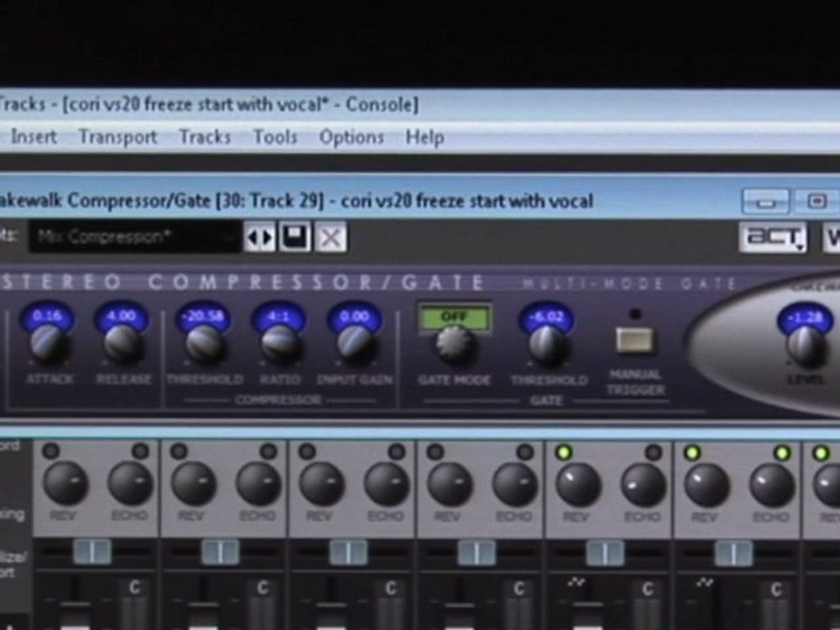Click the Gate Threshold knob
This screenshot has width=840, height=630.
[x=546, y=345]
